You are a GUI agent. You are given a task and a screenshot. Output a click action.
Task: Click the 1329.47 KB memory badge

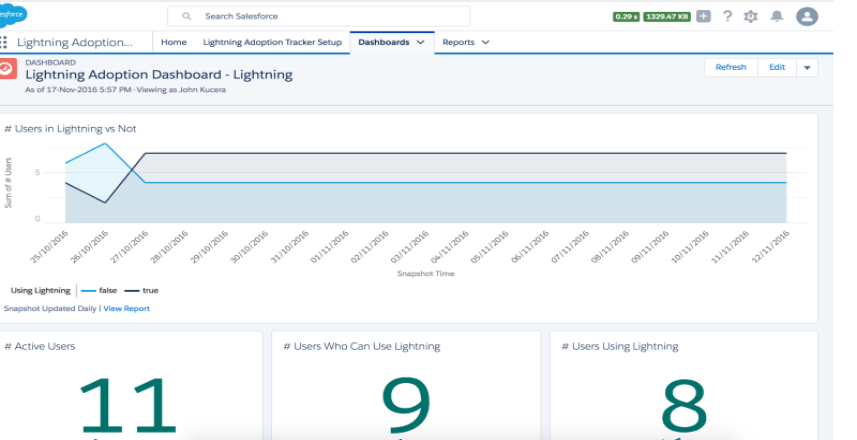pos(667,17)
